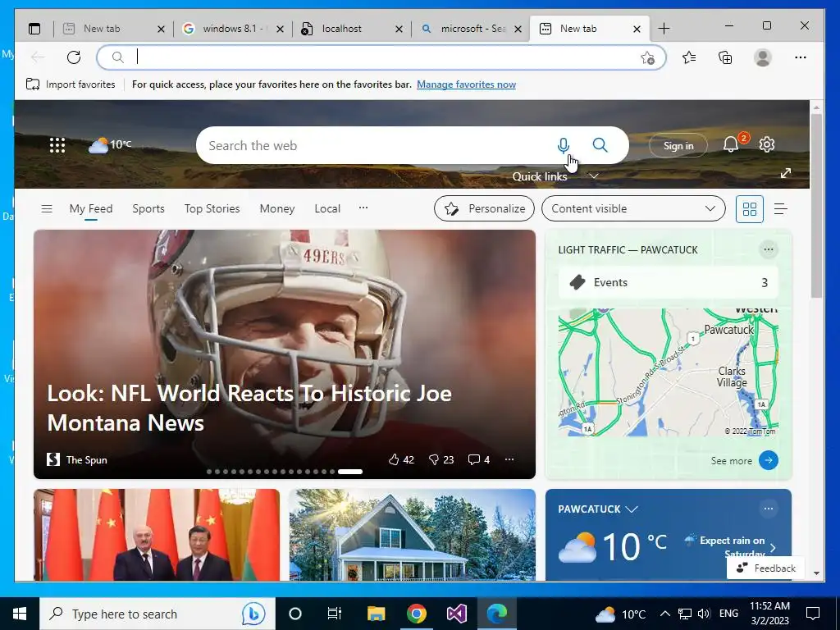Image resolution: width=840 pixels, height=630 pixels.
Task: Click Personalize button
Action: coord(484,209)
